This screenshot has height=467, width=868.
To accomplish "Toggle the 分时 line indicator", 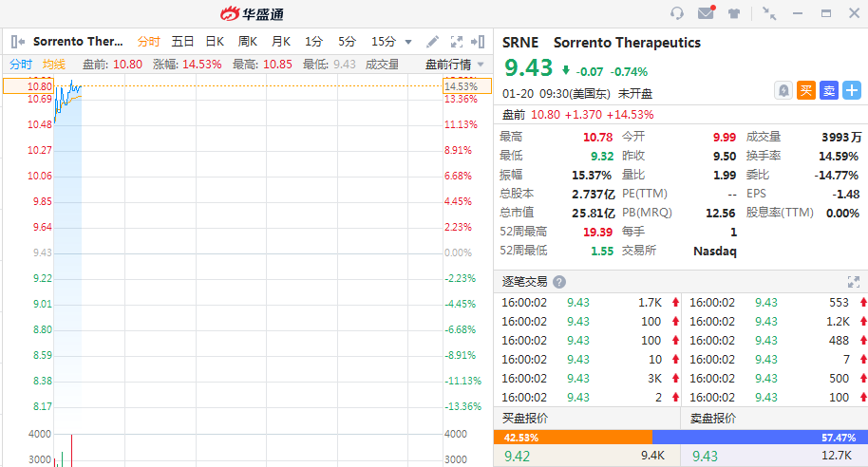I will (21, 65).
